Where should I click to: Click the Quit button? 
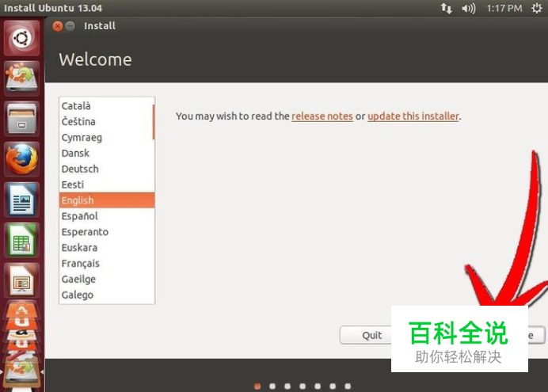pyautogui.click(x=366, y=335)
